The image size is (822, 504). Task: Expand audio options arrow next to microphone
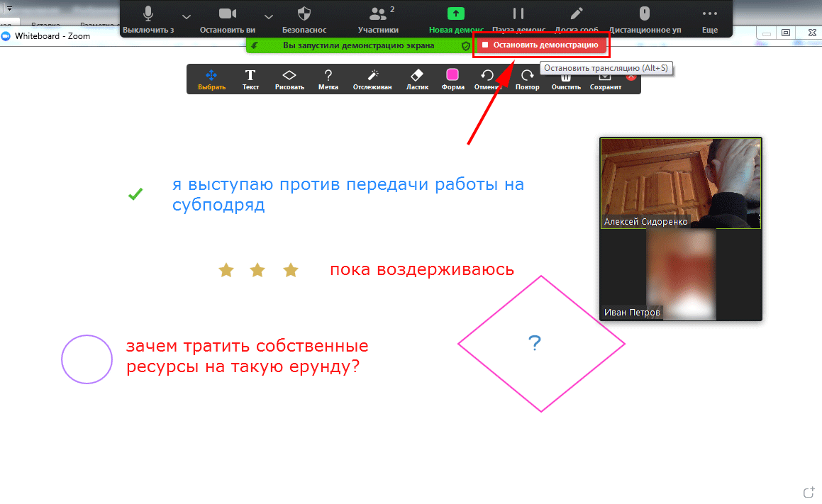click(x=186, y=16)
